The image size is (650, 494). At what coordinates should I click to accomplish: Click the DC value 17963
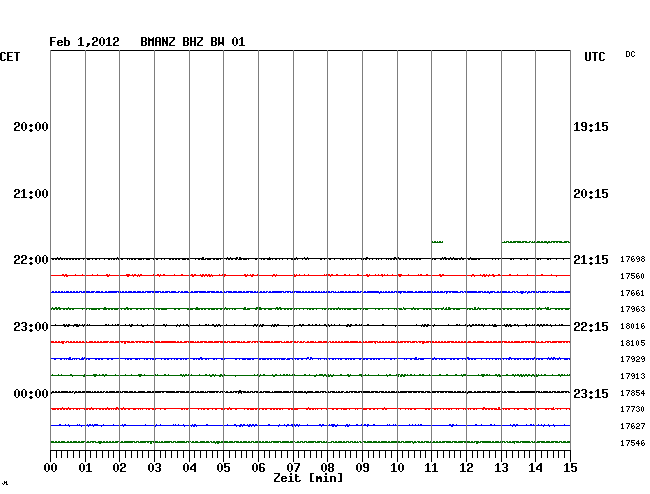click(x=633, y=309)
